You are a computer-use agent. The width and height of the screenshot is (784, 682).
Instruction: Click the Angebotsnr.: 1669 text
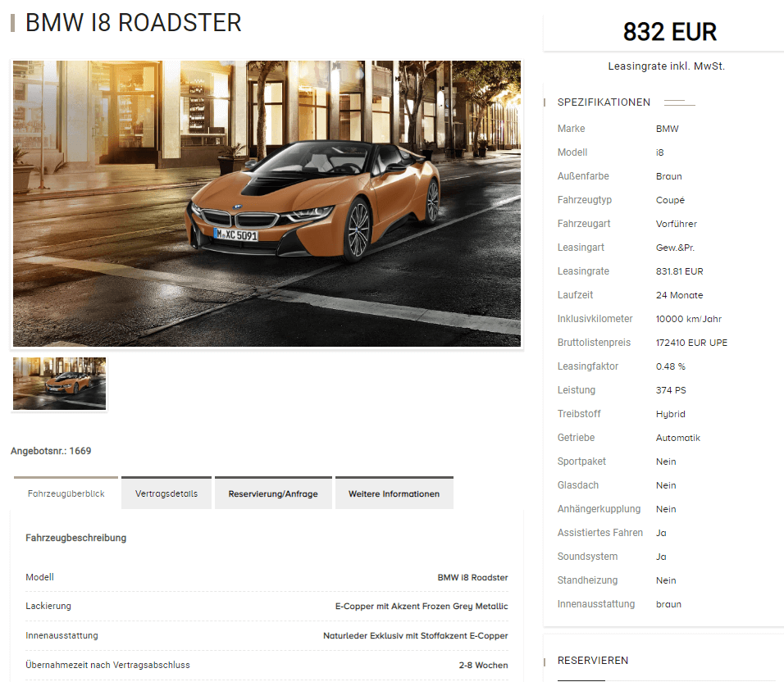51,451
